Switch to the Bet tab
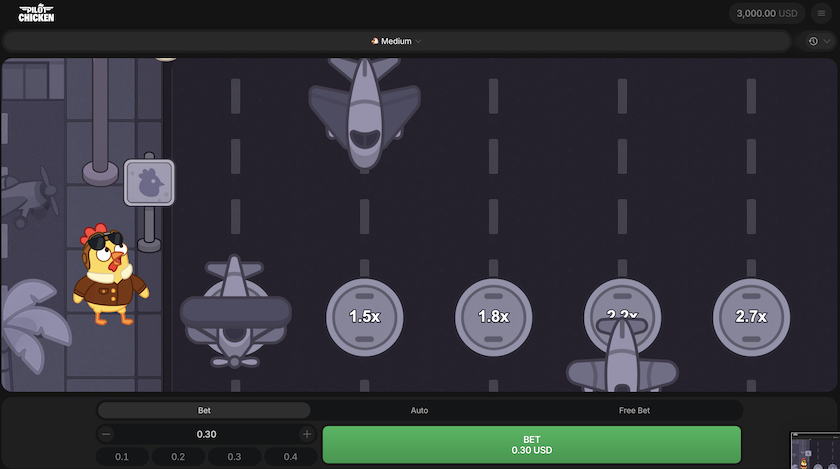The width and height of the screenshot is (840, 469). [x=204, y=411]
